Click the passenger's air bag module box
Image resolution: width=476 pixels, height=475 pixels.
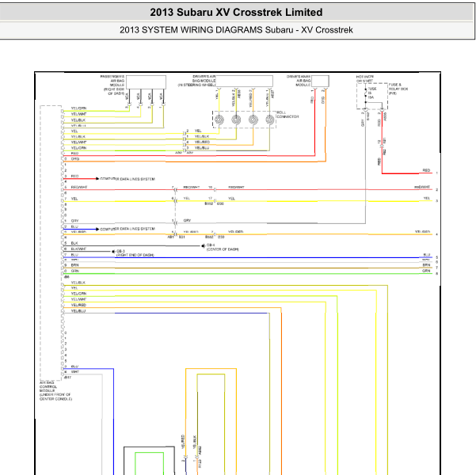pos(146,82)
